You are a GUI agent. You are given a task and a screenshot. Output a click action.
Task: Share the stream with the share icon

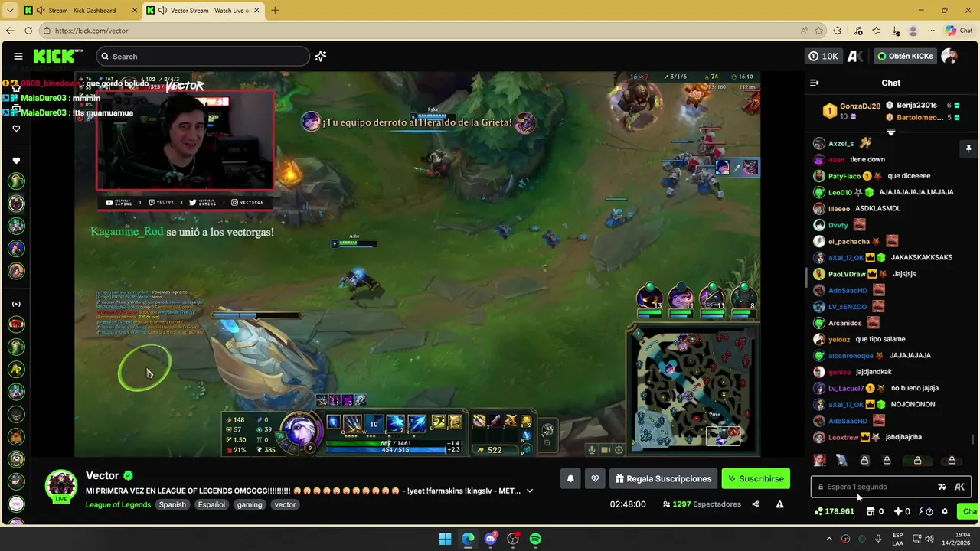click(755, 504)
